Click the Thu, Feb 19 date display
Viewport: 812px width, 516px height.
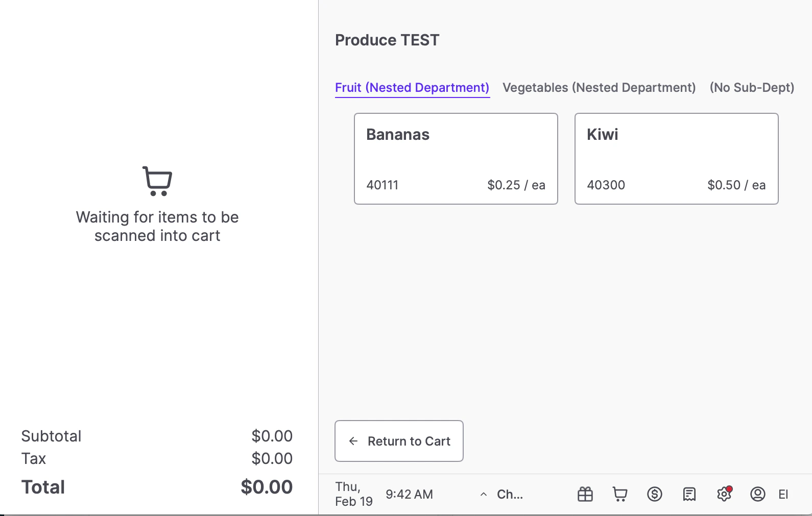click(x=353, y=494)
